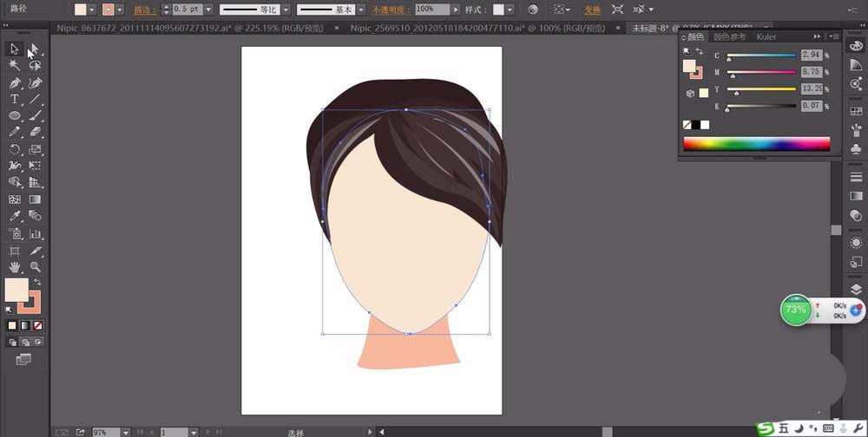Screen dimensions: 868x437
Task: Set paint mode to Gradient in toolbox
Action: click(x=25, y=326)
